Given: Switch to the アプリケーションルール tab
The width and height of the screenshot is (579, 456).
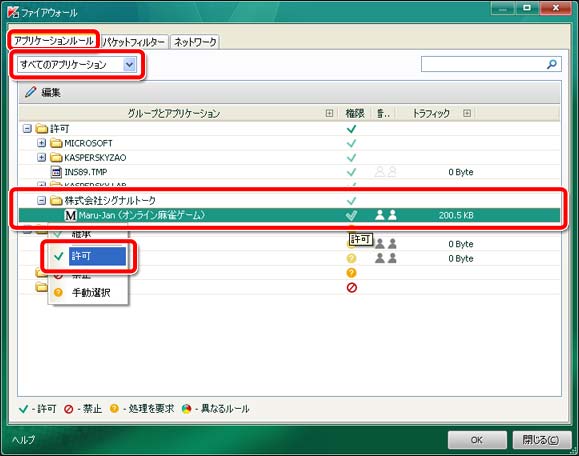Looking at the screenshot, I should (54, 41).
